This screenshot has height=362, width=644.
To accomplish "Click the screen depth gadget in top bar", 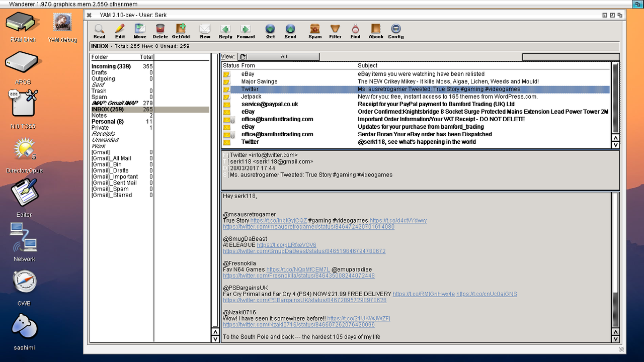I will click(x=637, y=4).
